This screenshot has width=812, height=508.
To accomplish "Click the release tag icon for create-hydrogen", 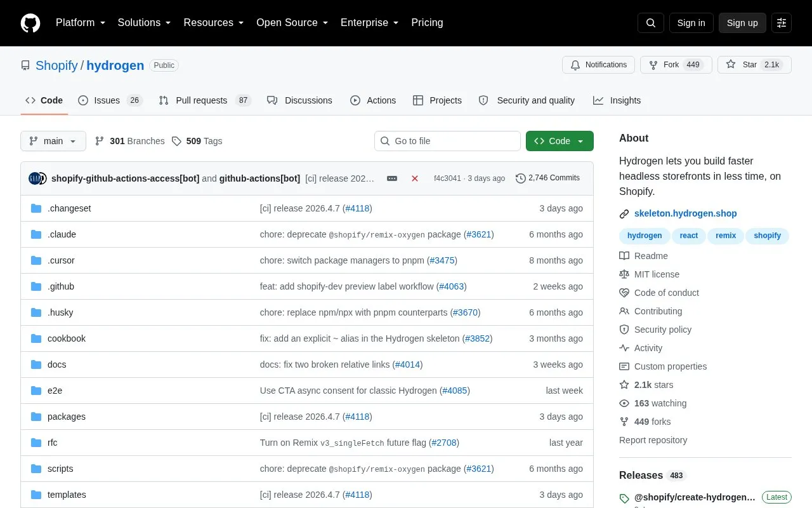I will (624, 498).
